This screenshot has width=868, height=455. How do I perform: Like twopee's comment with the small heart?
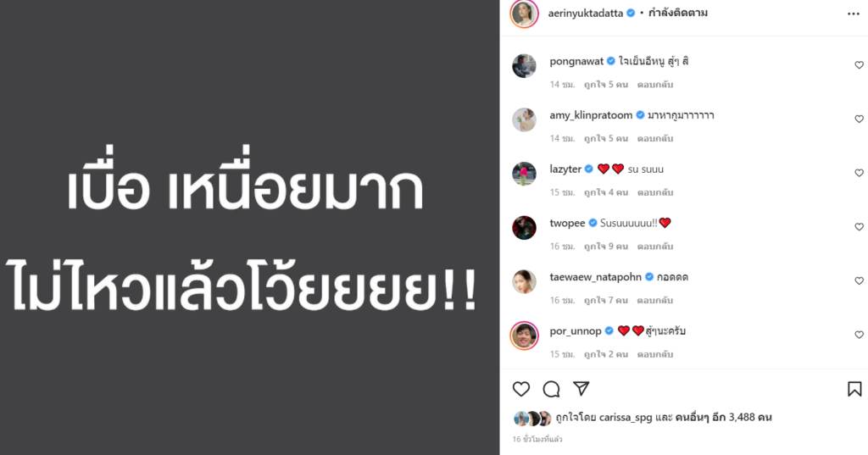pos(860,227)
